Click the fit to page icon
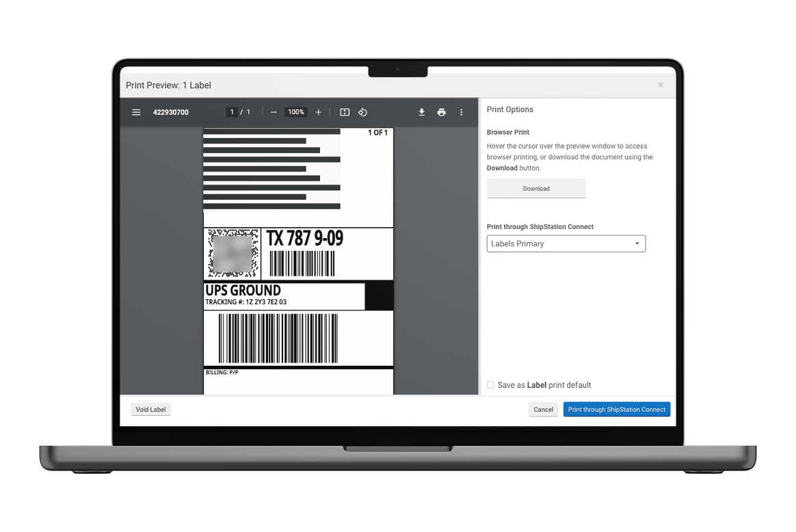The image size is (796, 532). pos(345,112)
